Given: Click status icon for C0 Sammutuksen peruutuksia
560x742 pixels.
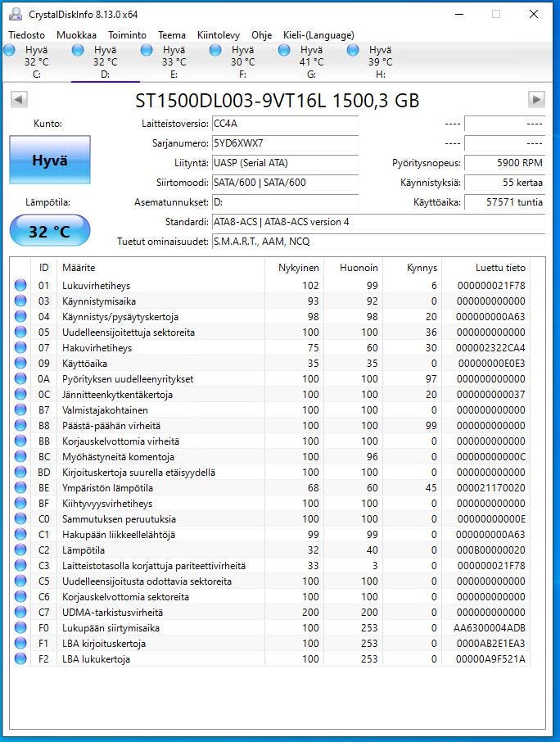Looking at the screenshot, I should click(20, 519).
